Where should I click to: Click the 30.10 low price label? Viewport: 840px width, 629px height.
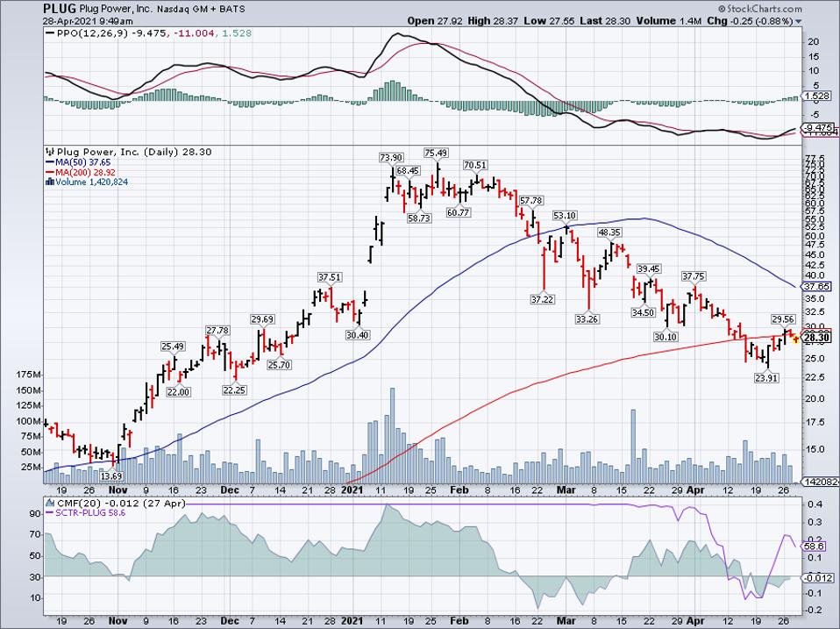(666, 337)
